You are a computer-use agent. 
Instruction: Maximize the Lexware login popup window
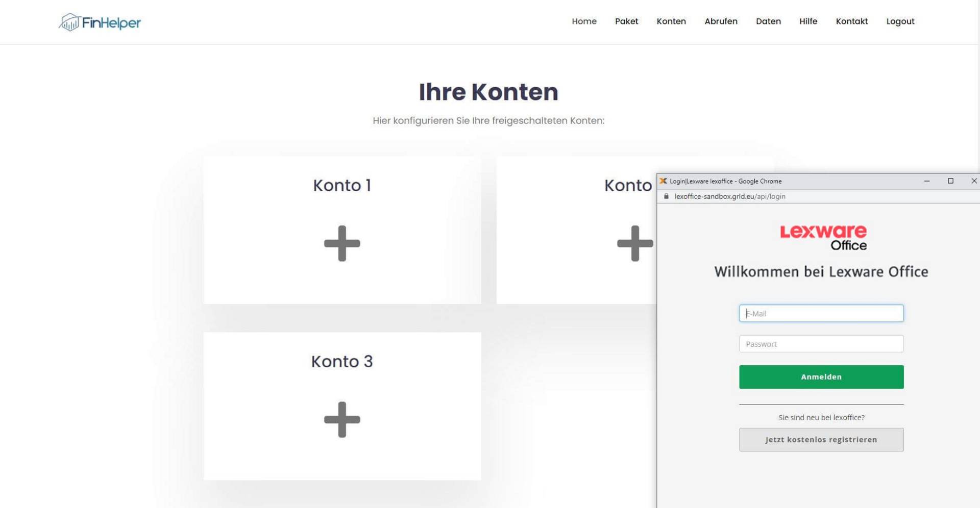[950, 181]
